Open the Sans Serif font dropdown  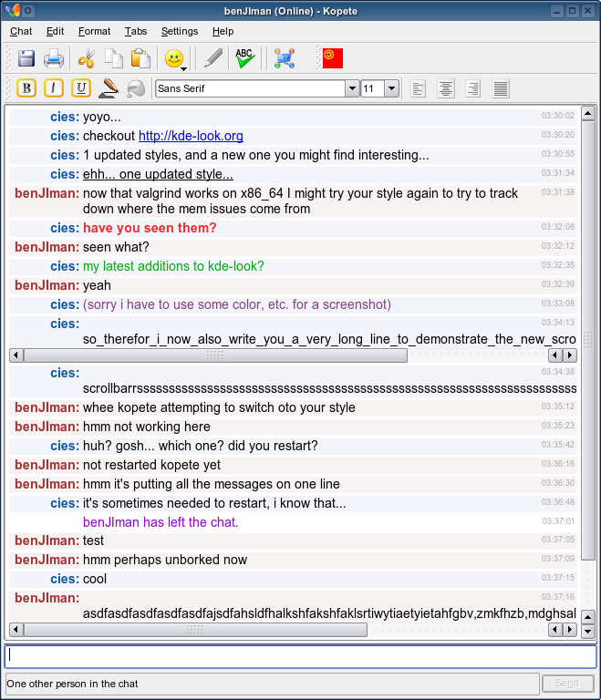coord(352,88)
